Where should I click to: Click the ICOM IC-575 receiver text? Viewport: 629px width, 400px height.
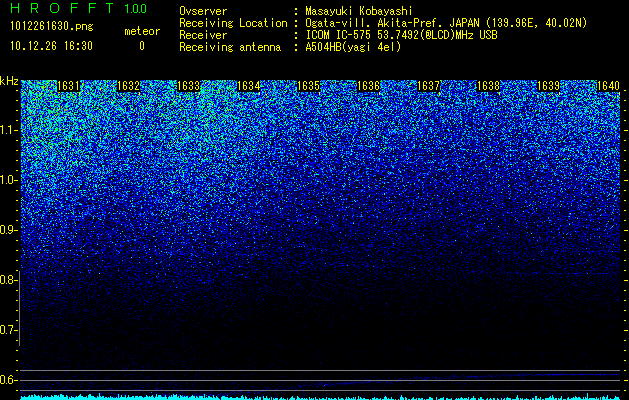401,35
